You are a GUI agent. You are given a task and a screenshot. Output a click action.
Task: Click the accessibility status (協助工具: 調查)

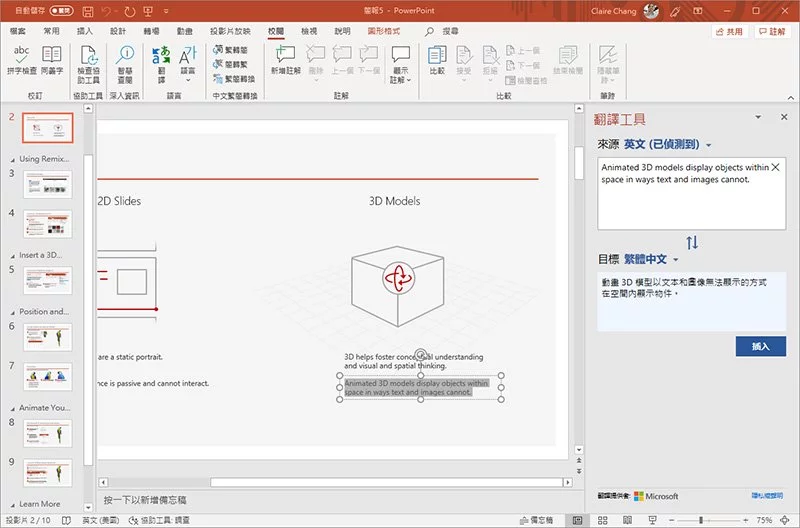point(160,520)
